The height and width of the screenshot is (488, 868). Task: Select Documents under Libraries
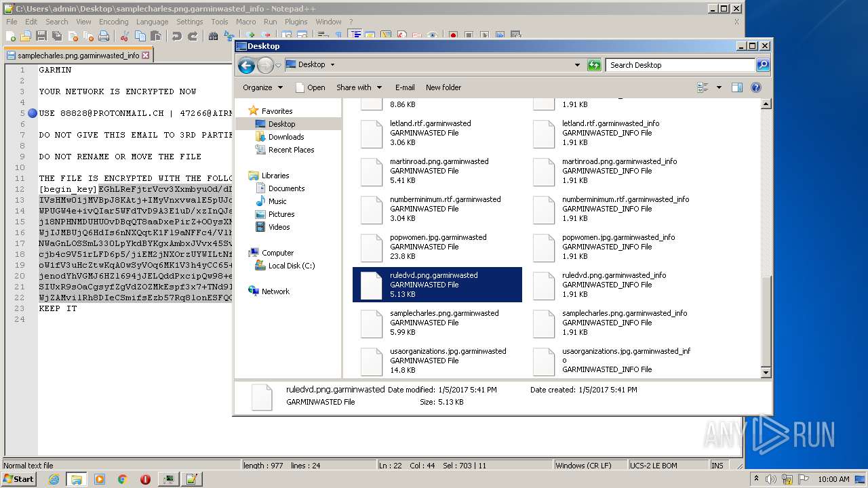(x=286, y=188)
